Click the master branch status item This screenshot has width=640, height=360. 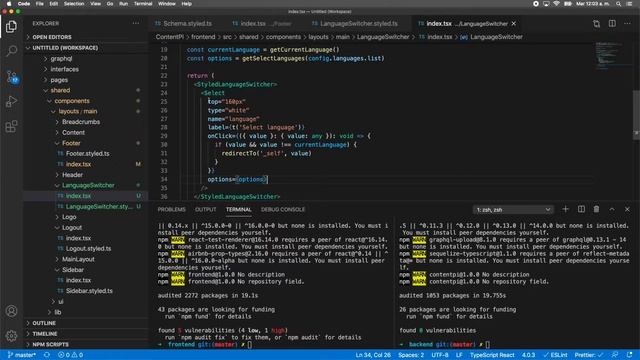(x=22, y=355)
